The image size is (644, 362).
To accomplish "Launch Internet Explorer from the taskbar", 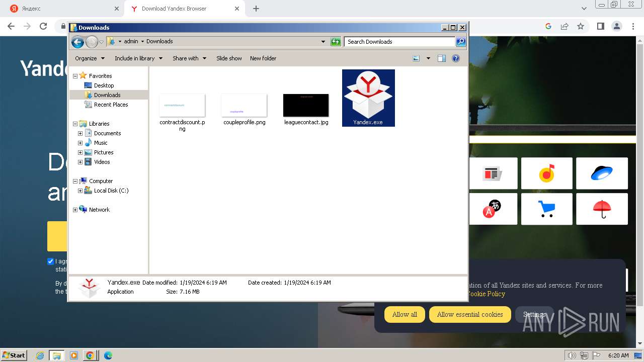I will coord(40,355).
